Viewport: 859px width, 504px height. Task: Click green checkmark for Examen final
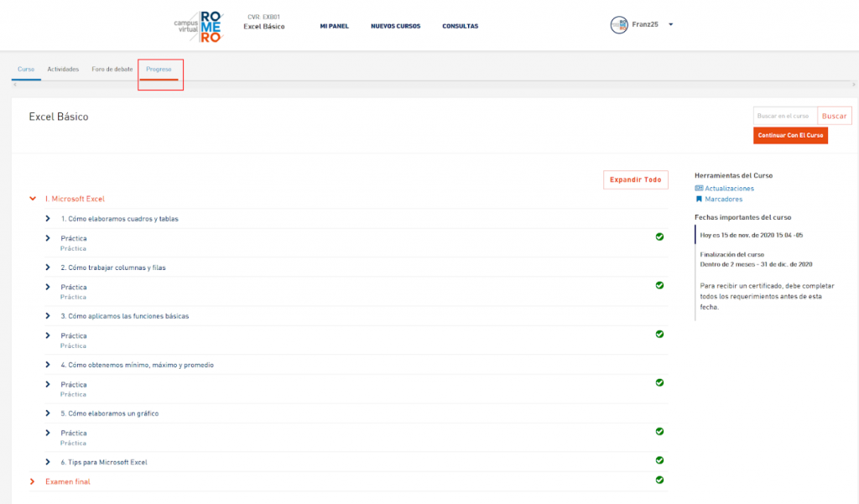[x=659, y=480]
